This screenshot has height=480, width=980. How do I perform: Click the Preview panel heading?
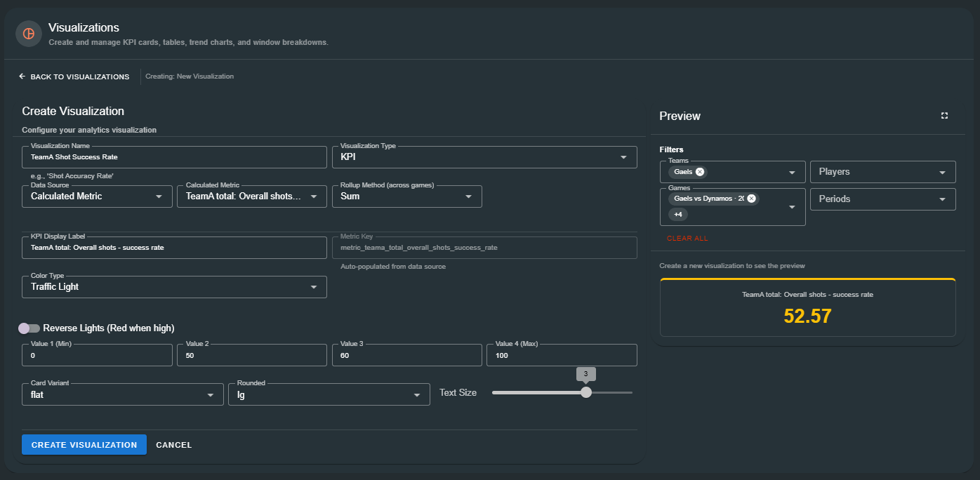(680, 116)
